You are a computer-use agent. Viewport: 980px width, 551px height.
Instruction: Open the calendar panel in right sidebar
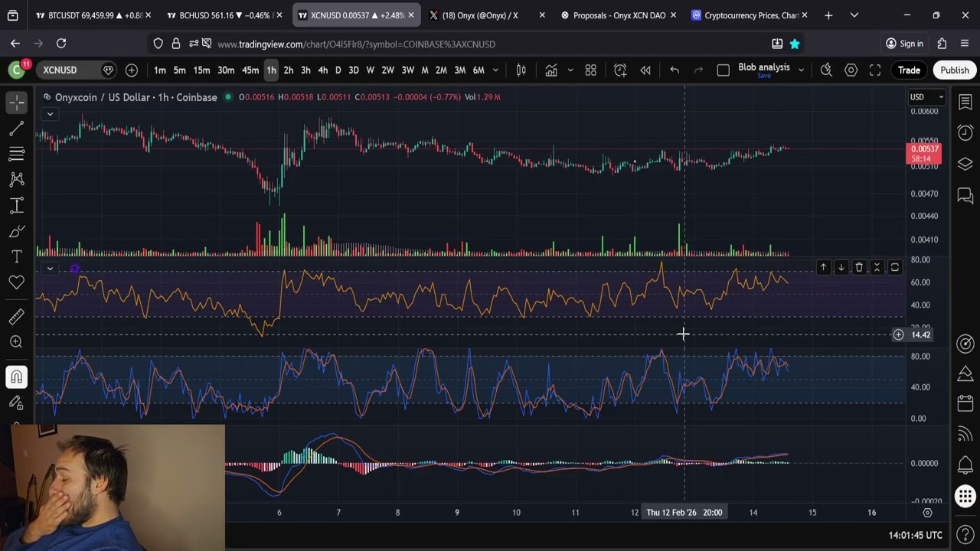pos(965,403)
